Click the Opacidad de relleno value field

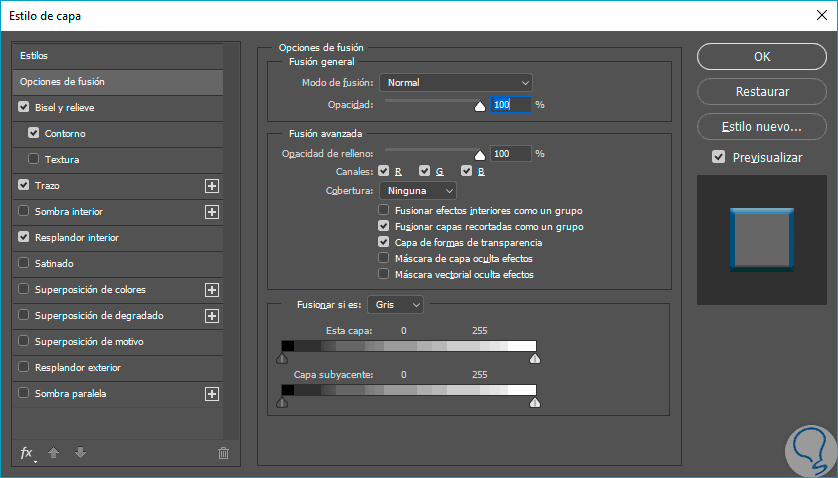[x=510, y=154]
